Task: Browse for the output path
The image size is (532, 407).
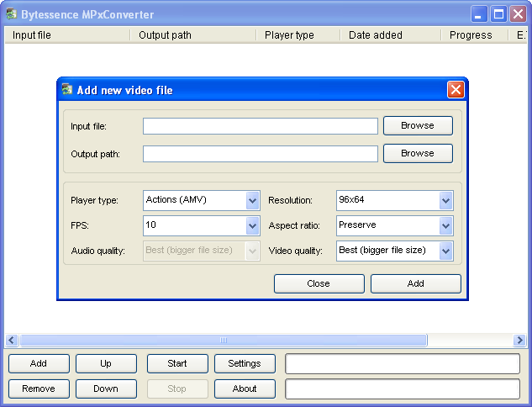Action: [418, 153]
